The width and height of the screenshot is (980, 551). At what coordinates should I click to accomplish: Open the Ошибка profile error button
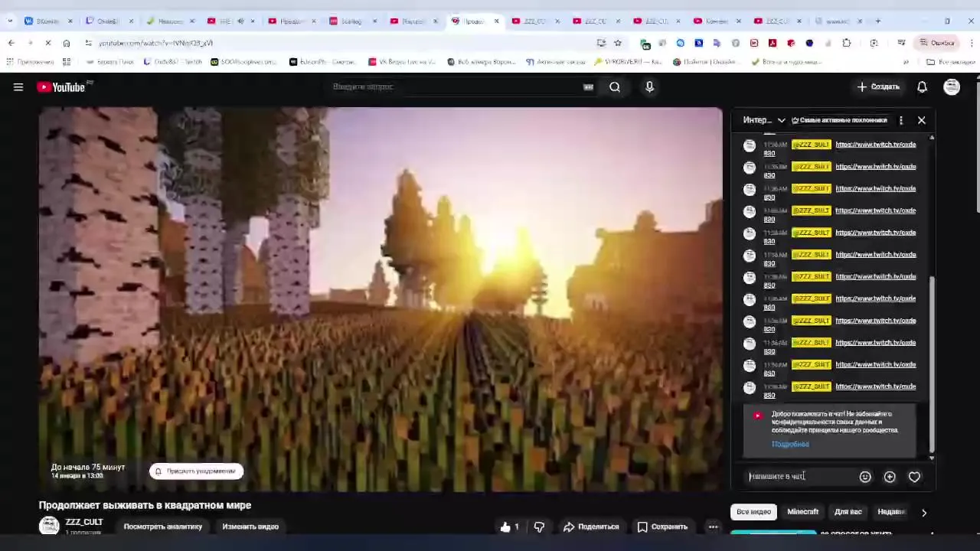click(x=936, y=43)
